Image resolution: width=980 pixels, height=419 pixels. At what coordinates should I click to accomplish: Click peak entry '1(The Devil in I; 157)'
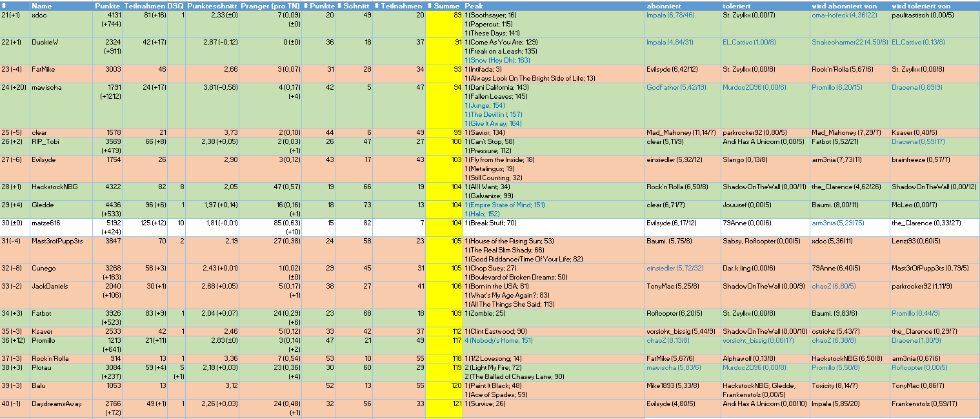pyautogui.click(x=494, y=114)
